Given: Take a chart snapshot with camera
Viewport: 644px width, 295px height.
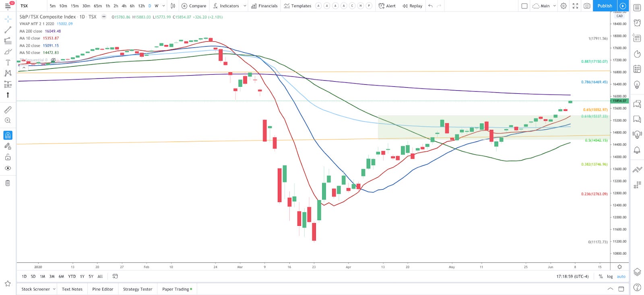Looking at the screenshot, I should click(587, 6).
